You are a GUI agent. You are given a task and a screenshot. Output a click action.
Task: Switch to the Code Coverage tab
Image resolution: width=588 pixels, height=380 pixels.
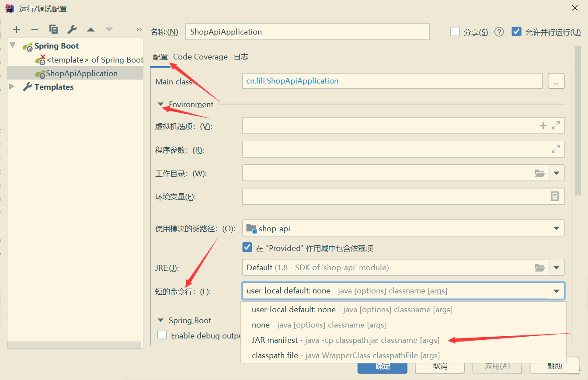(200, 57)
